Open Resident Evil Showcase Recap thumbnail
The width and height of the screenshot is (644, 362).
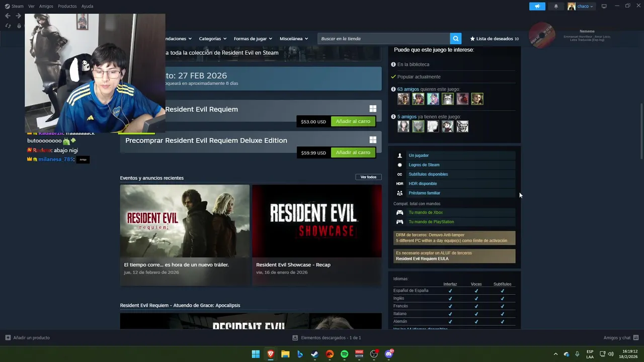point(317,221)
